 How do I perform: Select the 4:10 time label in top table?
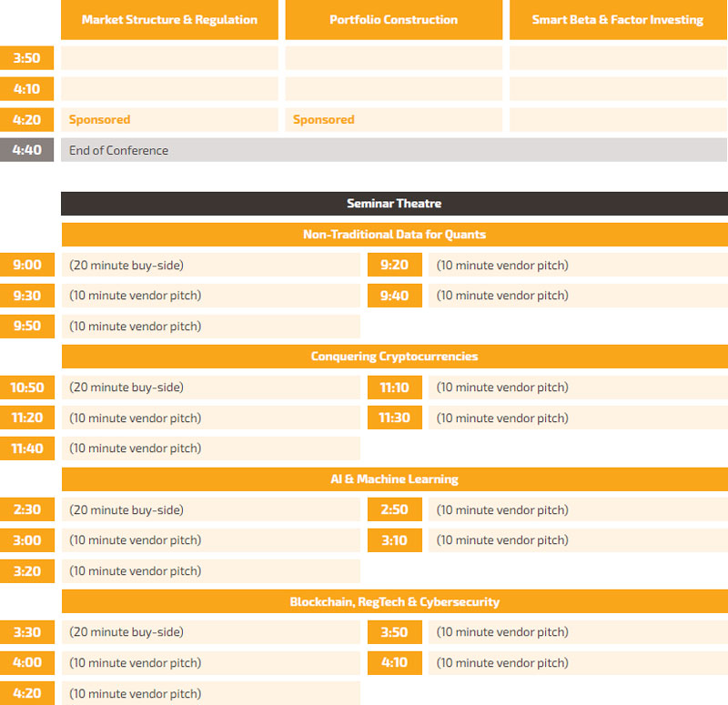(x=26, y=88)
